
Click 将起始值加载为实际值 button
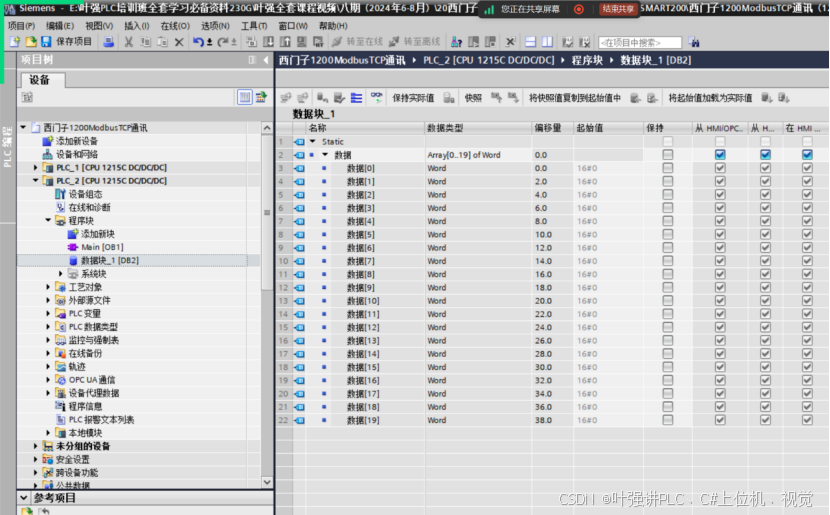pyautogui.click(x=710, y=98)
